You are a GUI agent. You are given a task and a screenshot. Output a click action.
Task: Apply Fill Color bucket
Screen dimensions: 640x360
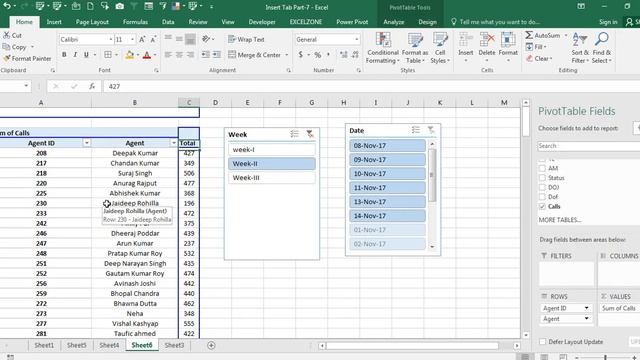[x=130, y=55]
